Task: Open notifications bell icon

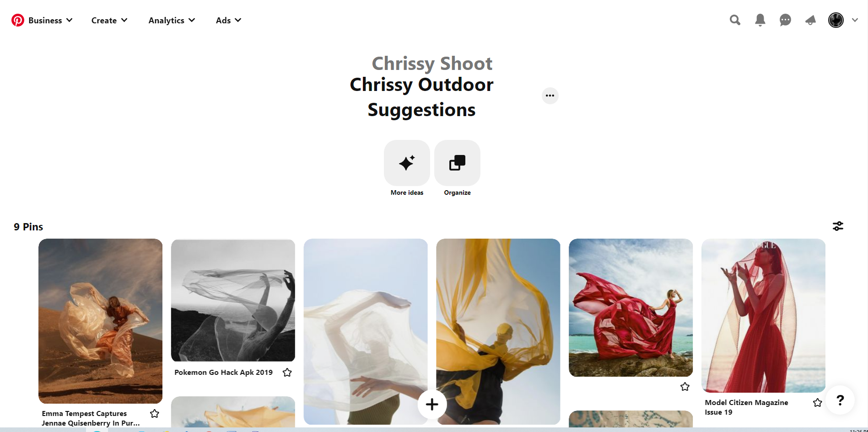Action: pos(760,20)
